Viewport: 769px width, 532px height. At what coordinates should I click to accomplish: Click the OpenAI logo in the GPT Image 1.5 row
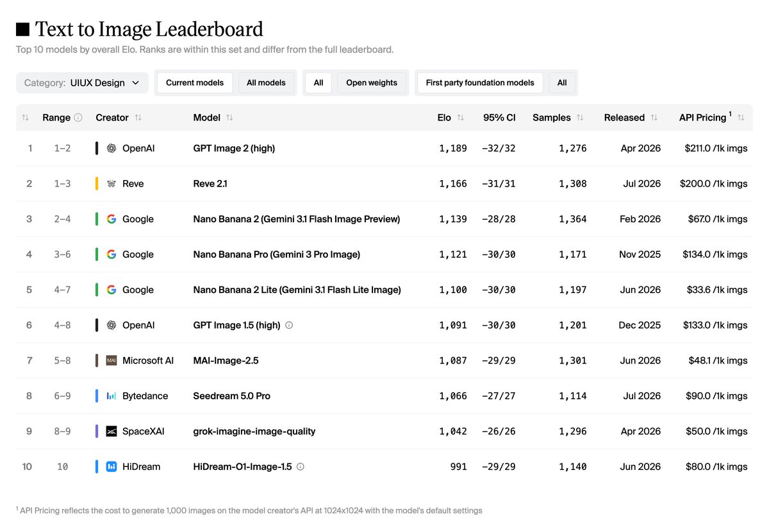click(112, 325)
